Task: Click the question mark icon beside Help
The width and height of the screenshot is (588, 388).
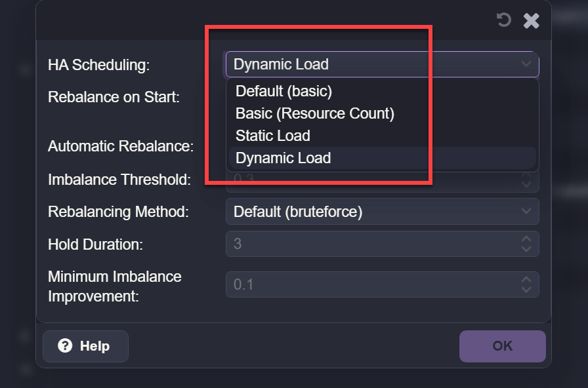Action: 65,346
